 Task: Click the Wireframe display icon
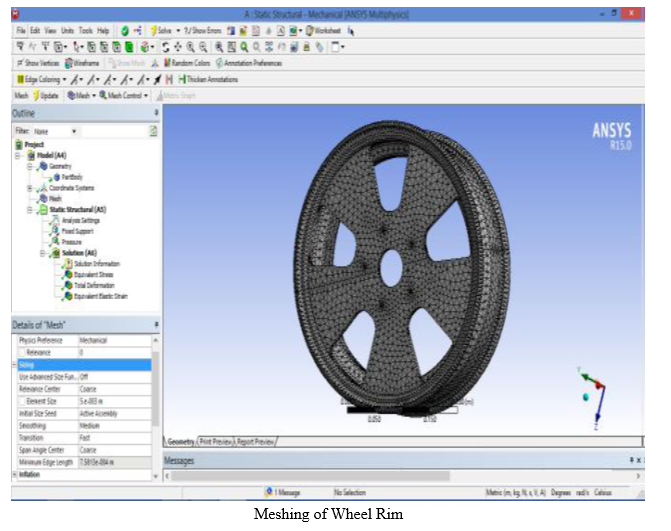click(68, 63)
